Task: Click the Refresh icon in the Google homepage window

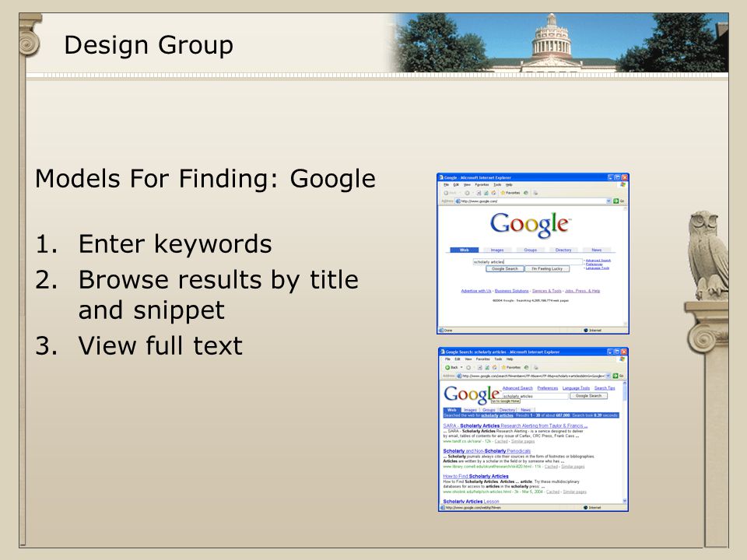Action: click(486, 193)
